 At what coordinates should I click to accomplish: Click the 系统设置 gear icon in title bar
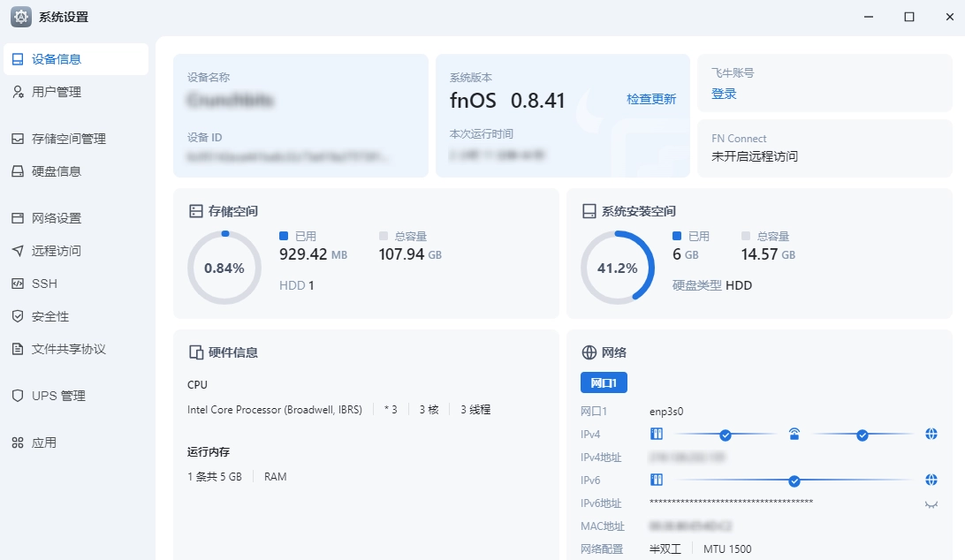(21, 17)
